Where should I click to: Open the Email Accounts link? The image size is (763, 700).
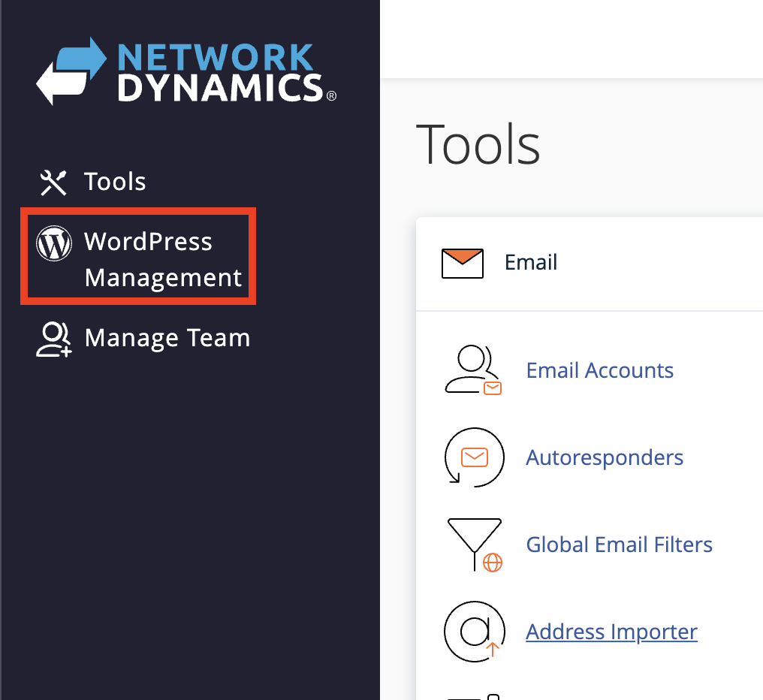coord(599,370)
